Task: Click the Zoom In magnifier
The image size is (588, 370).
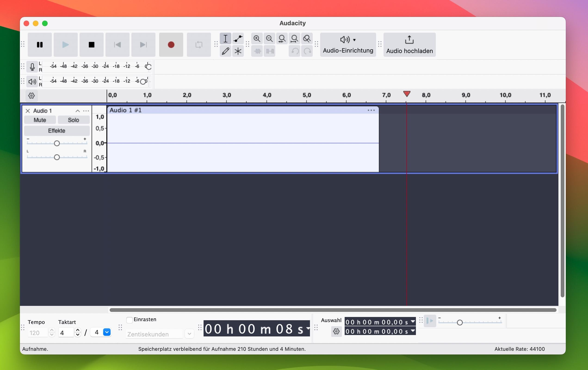Action: tap(257, 39)
